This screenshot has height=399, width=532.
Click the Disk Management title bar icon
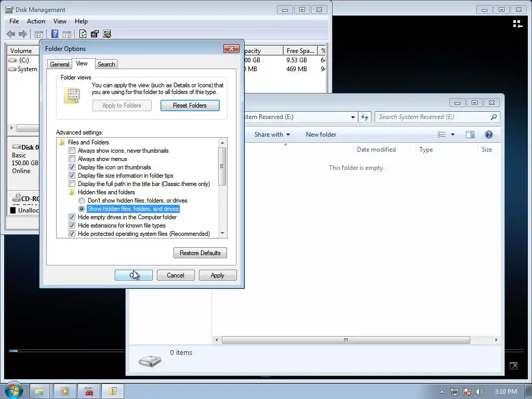9,10
